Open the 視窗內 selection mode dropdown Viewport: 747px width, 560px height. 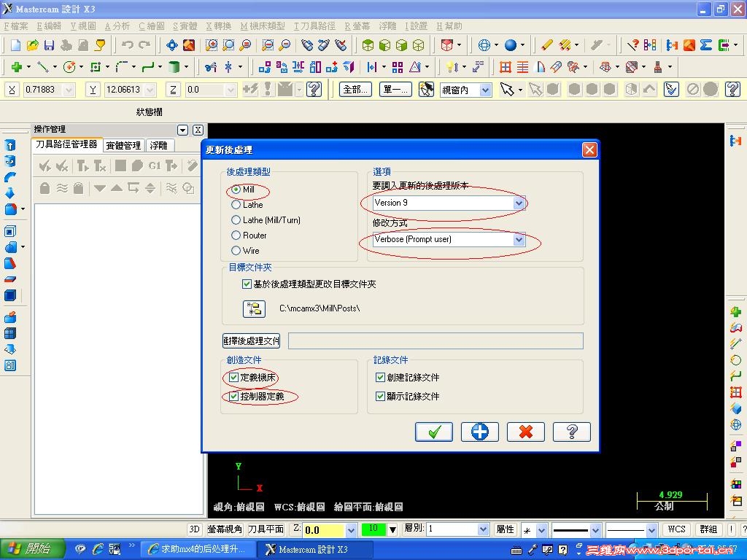coord(485,90)
